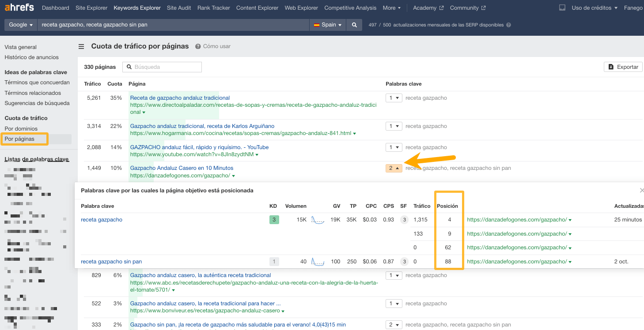Click the Ahrefs logo
This screenshot has width=644, height=330.
pyautogui.click(x=19, y=7)
